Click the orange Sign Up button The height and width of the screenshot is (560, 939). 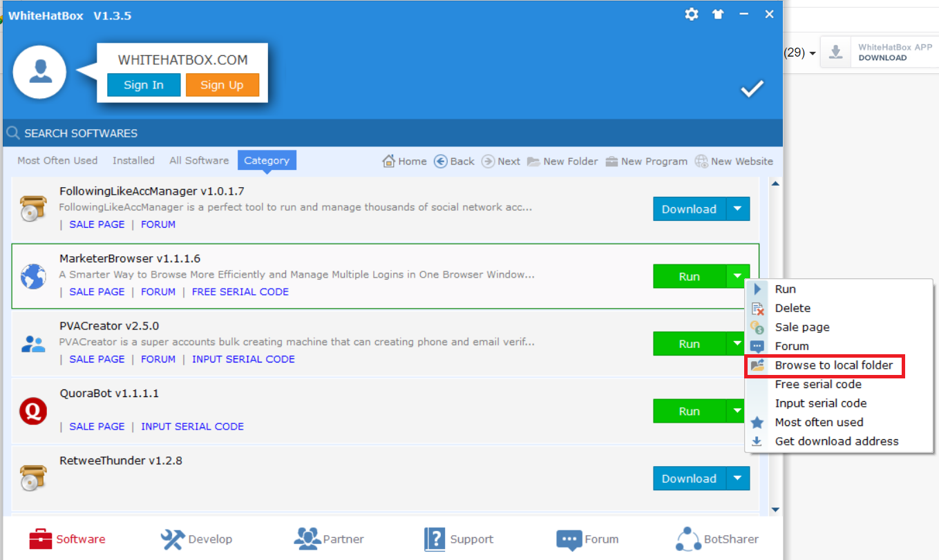click(x=222, y=85)
